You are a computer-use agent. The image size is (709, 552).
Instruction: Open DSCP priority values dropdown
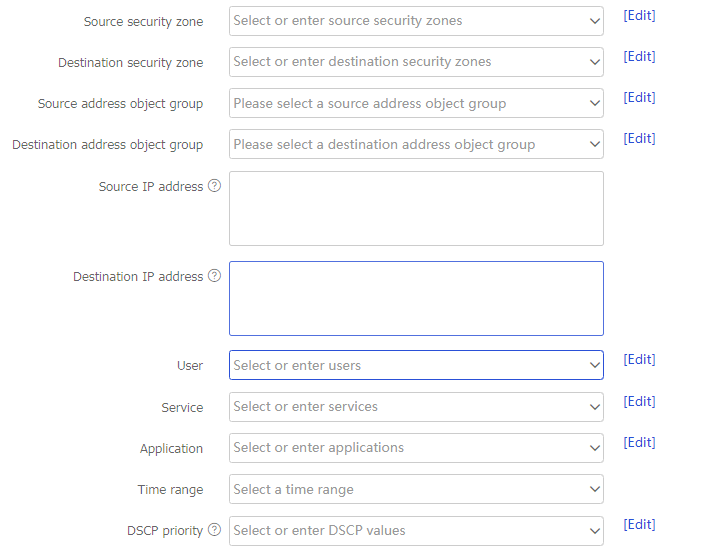coord(416,531)
